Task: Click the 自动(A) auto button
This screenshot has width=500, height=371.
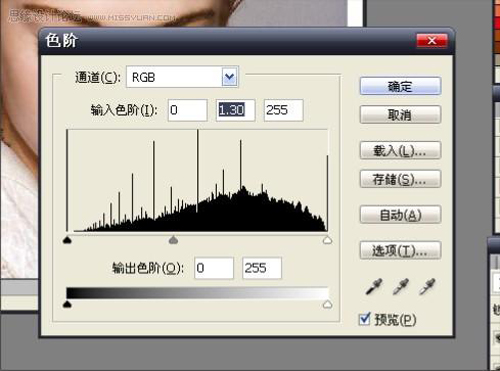Action: (400, 215)
